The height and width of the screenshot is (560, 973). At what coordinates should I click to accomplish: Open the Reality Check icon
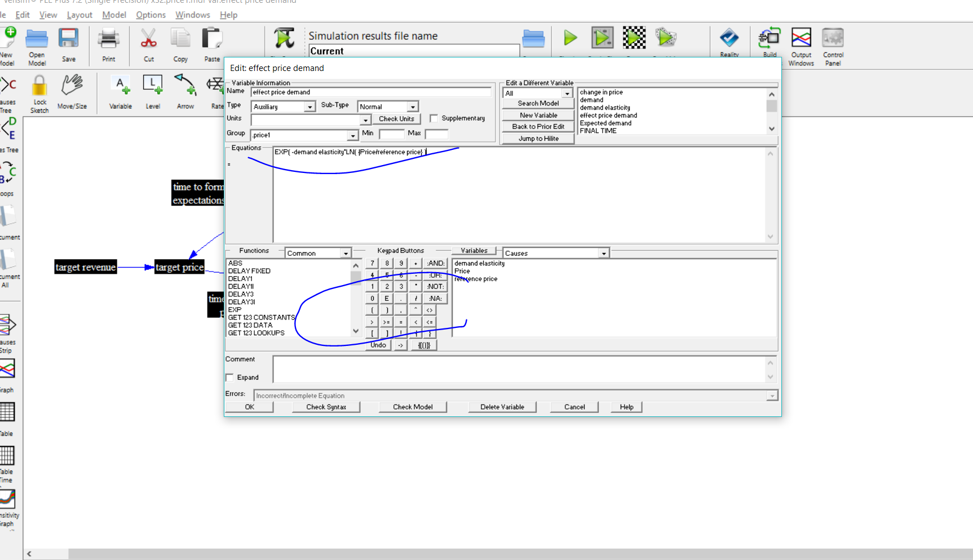pos(729,38)
